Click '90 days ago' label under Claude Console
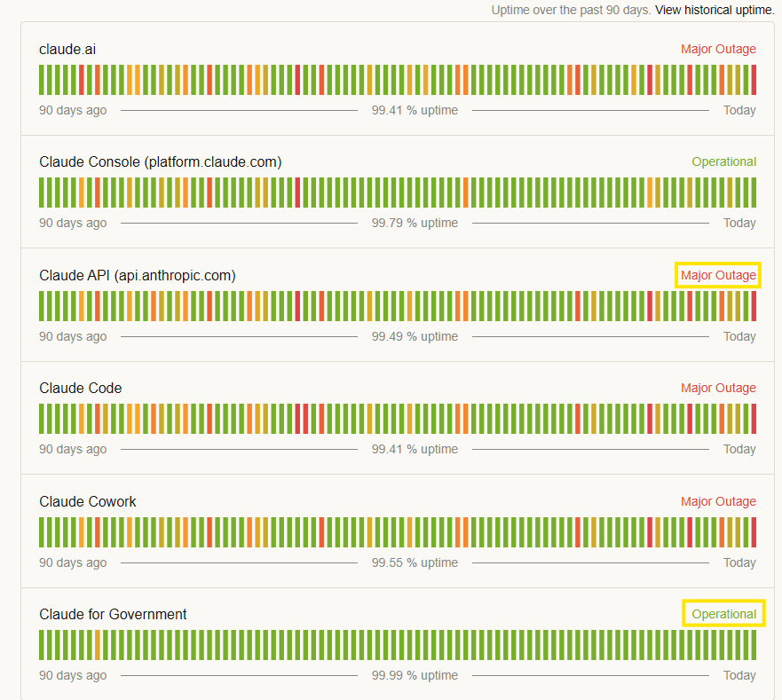The height and width of the screenshot is (700, 782). coord(73,223)
